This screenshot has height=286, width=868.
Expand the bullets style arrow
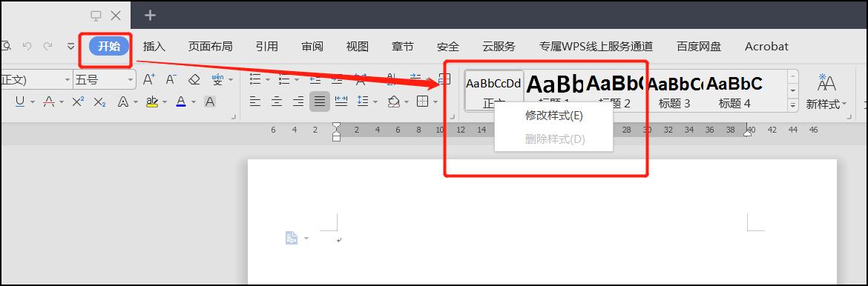268,80
